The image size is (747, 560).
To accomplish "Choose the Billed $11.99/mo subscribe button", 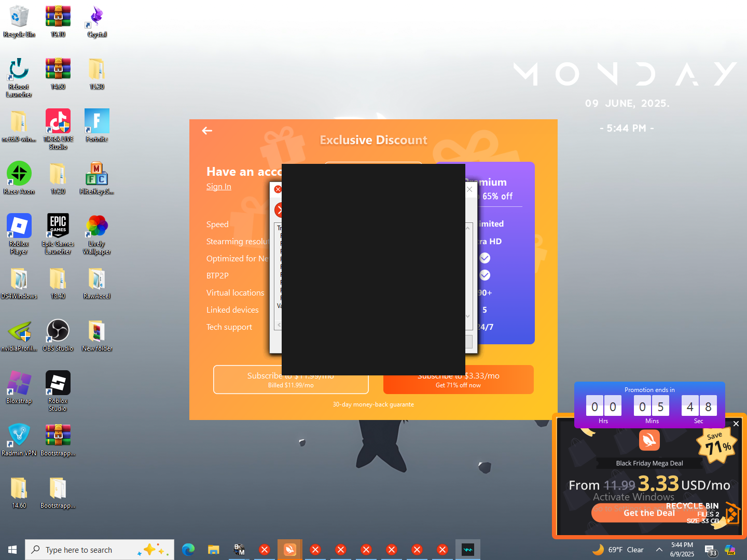I will [290, 380].
